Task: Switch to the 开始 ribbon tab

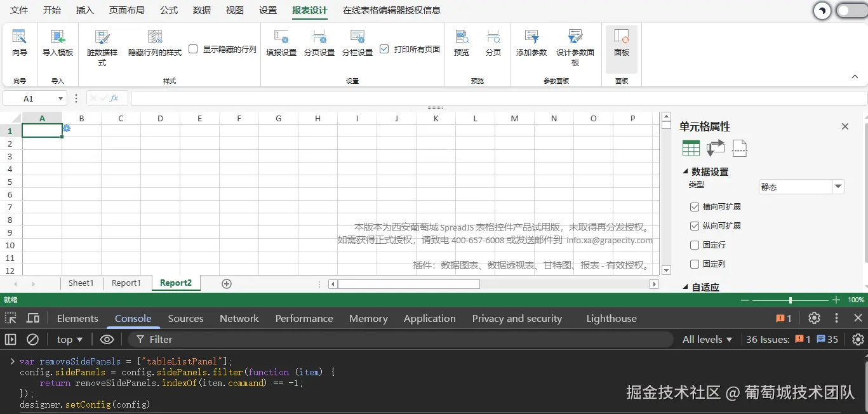Action: point(52,10)
